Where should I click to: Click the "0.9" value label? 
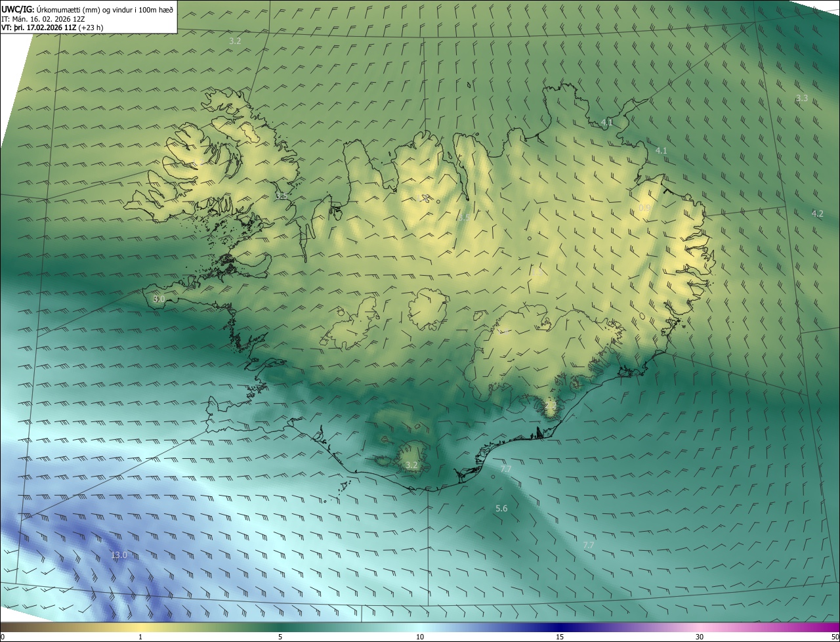pyautogui.click(x=644, y=207)
